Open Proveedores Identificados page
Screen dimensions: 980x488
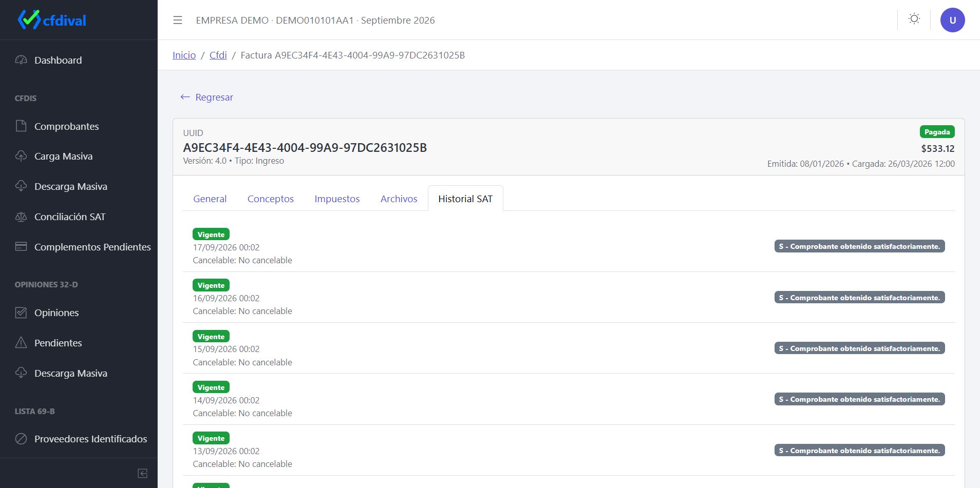pos(79,439)
